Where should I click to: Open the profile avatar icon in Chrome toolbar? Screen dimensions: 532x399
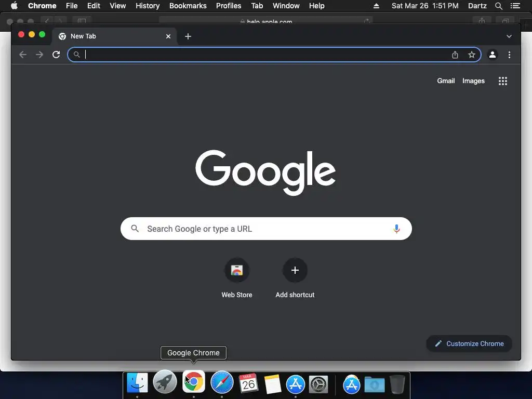pos(493,55)
